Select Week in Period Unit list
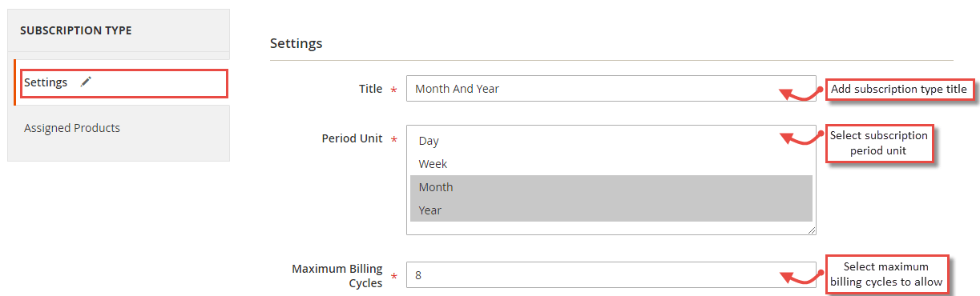 pyautogui.click(x=611, y=164)
